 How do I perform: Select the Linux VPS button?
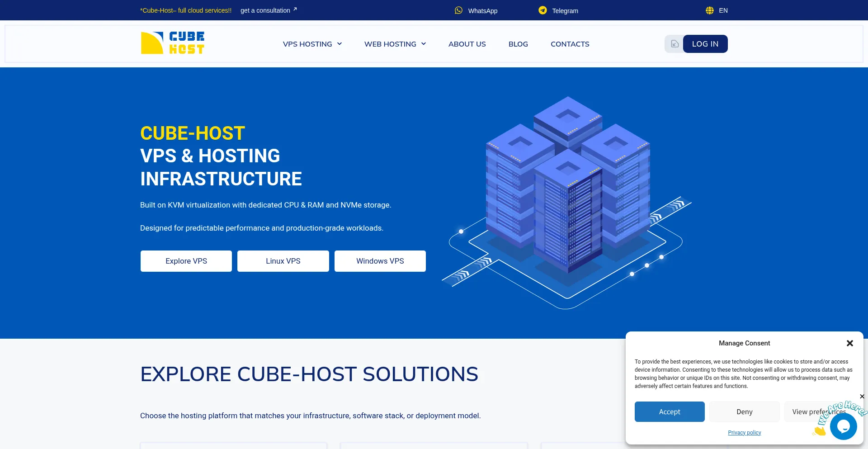click(x=283, y=261)
